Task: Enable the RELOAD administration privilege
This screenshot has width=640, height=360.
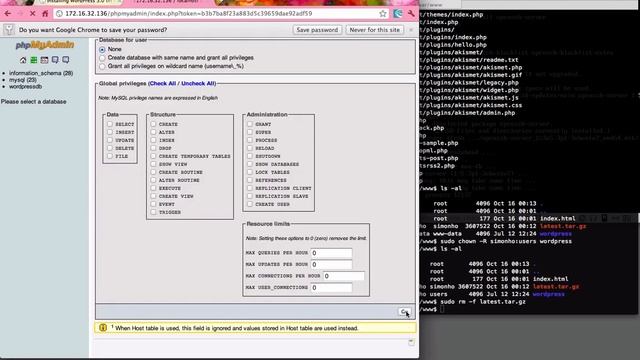Action: tap(250, 148)
